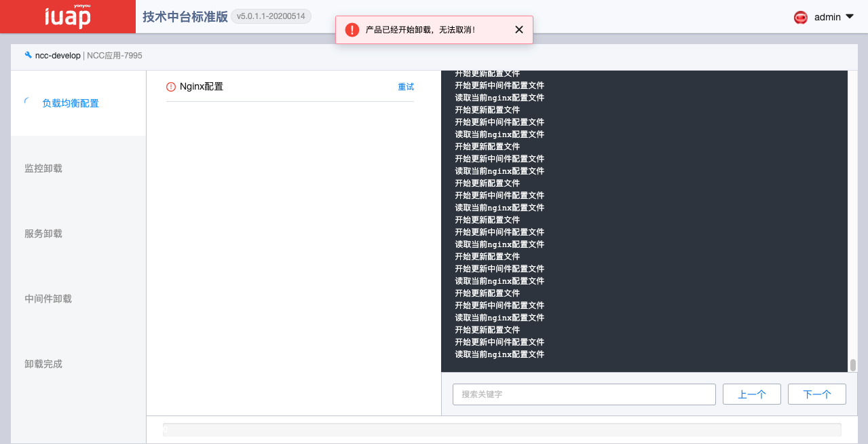The height and width of the screenshot is (444, 868).
Task: Close the uninstall error notification
Action: [519, 30]
